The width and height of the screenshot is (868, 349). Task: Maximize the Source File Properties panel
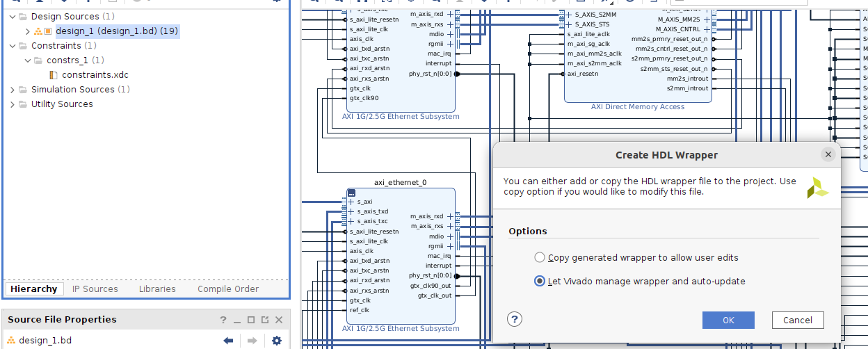(x=251, y=320)
